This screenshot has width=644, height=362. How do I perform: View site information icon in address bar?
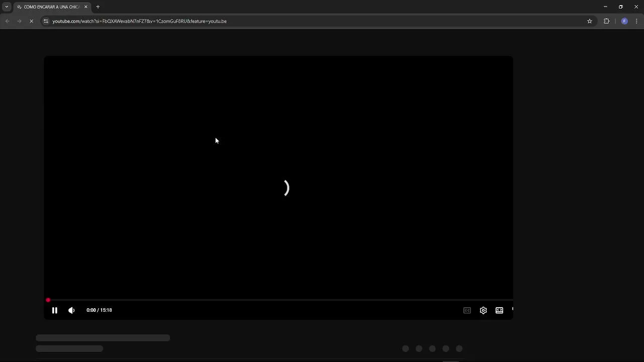point(46,21)
